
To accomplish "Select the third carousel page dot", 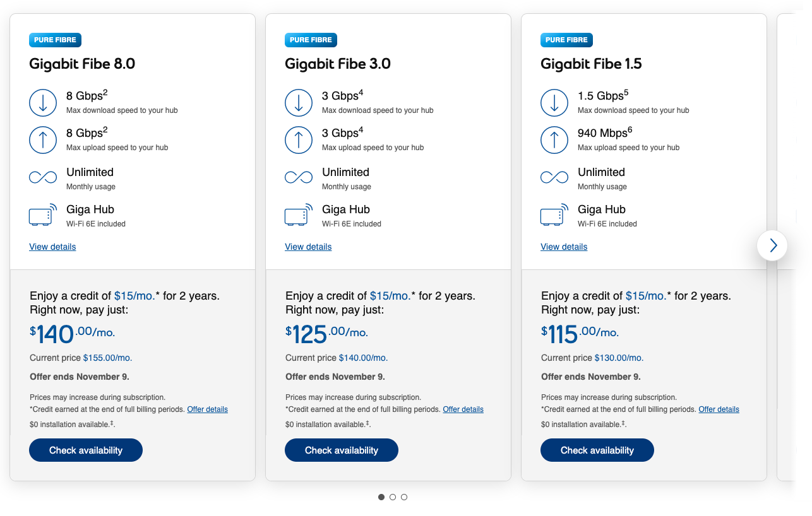I will 404,497.
